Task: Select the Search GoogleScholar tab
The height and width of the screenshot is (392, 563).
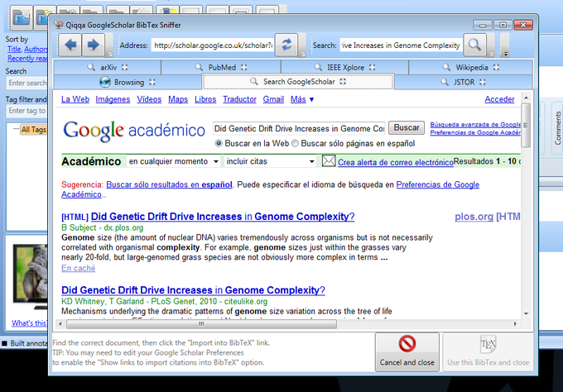Action: click(298, 82)
